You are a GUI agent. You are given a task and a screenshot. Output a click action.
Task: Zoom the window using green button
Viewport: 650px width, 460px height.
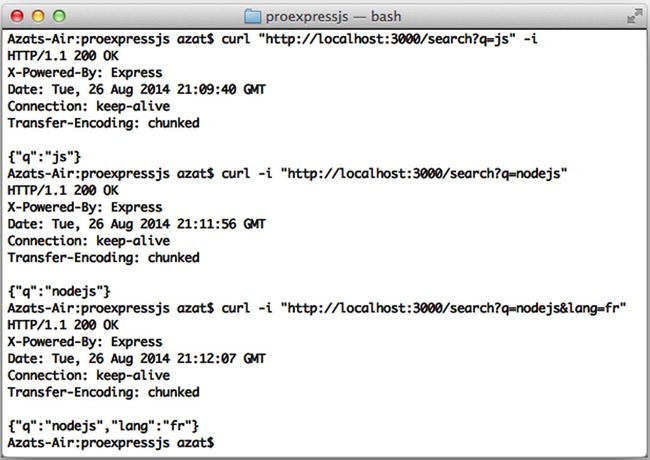(x=59, y=16)
